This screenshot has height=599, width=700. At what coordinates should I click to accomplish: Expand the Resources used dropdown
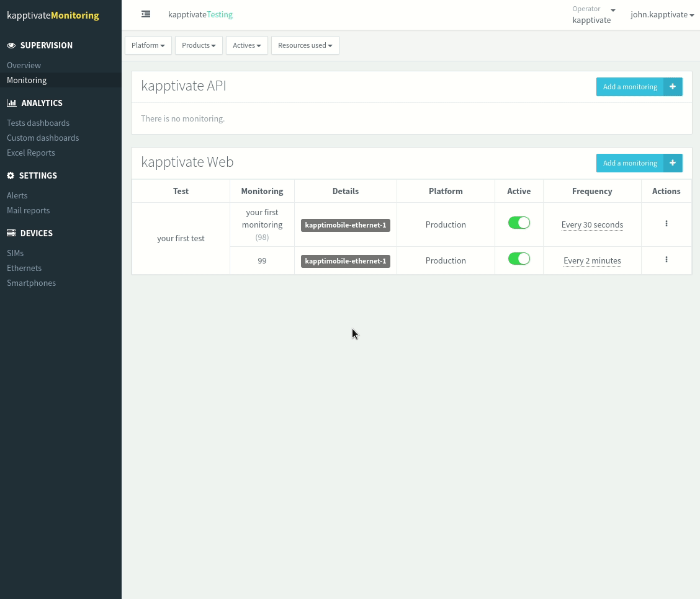(305, 45)
